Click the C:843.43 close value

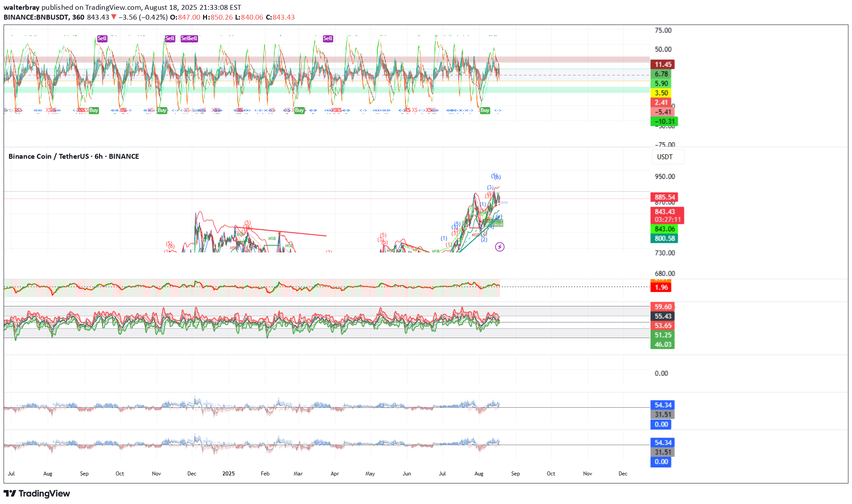pyautogui.click(x=281, y=17)
